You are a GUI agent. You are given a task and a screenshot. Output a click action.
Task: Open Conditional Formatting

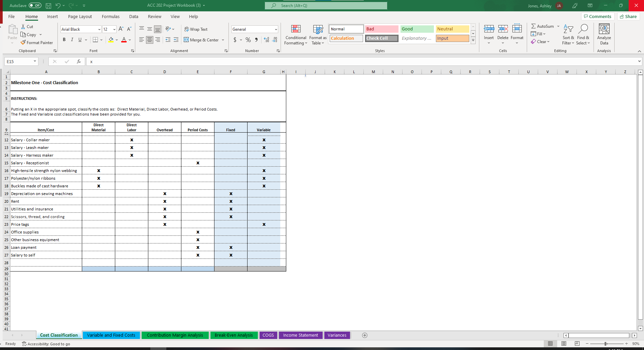coord(295,35)
